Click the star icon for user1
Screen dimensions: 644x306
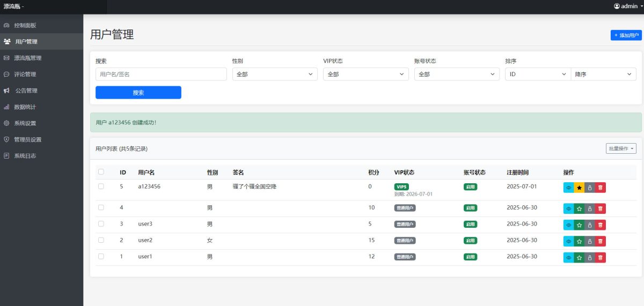pos(579,258)
